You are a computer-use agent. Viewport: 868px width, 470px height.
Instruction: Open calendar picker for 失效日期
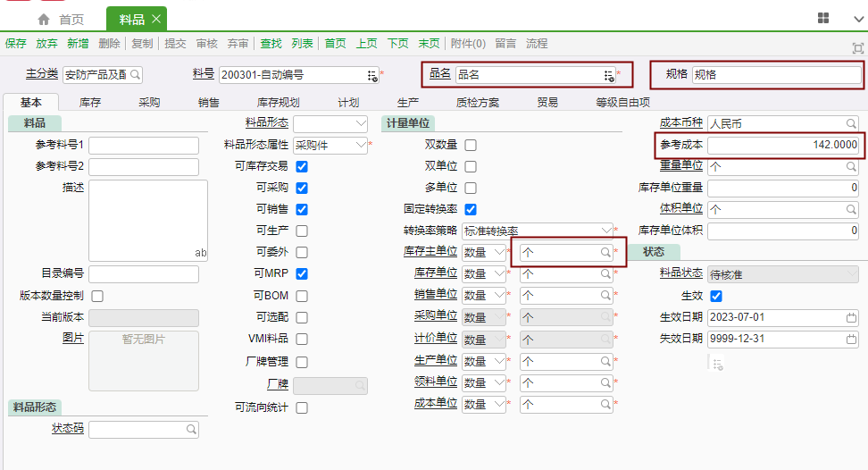pyautogui.click(x=851, y=340)
